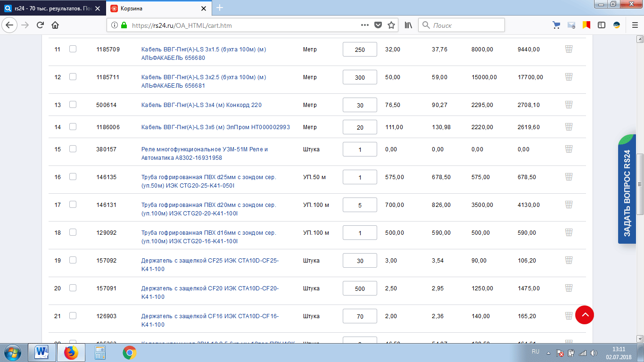The width and height of the screenshot is (644, 362).
Task: Open the Firefox hamburger menu
Action: click(632, 25)
